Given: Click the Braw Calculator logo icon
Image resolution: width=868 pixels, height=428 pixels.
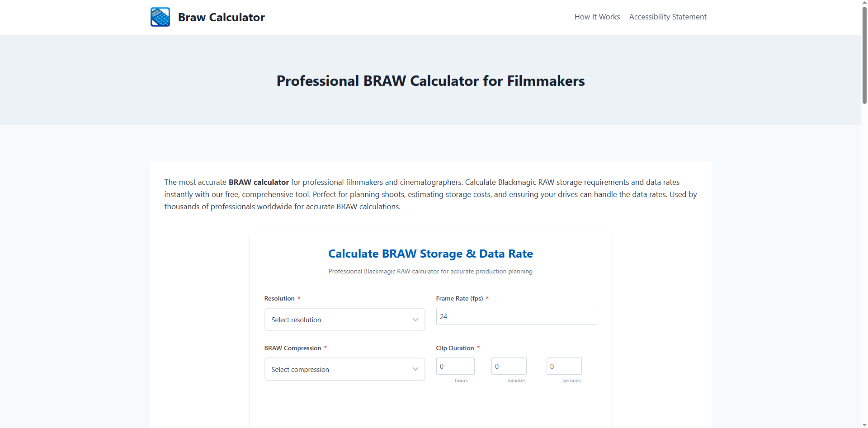Looking at the screenshot, I should click(160, 17).
